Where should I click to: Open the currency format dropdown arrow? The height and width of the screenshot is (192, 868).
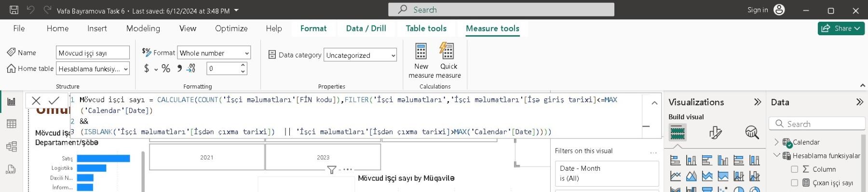[x=156, y=69]
